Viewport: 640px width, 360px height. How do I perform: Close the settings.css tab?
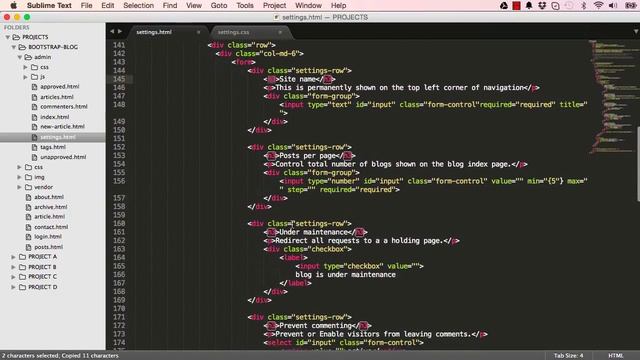[x=280, y=32]
